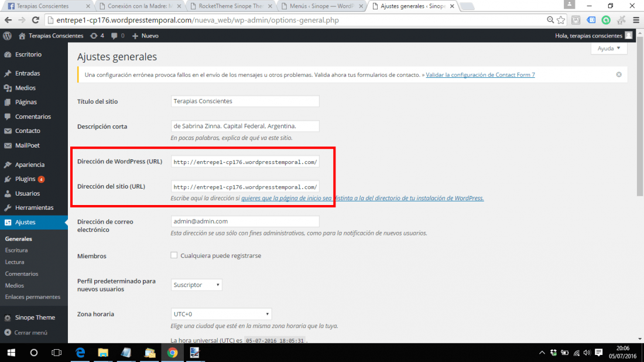Open the action center notifications icon
This screenshot has width=644, height=362.
click(x=598, y=353)
